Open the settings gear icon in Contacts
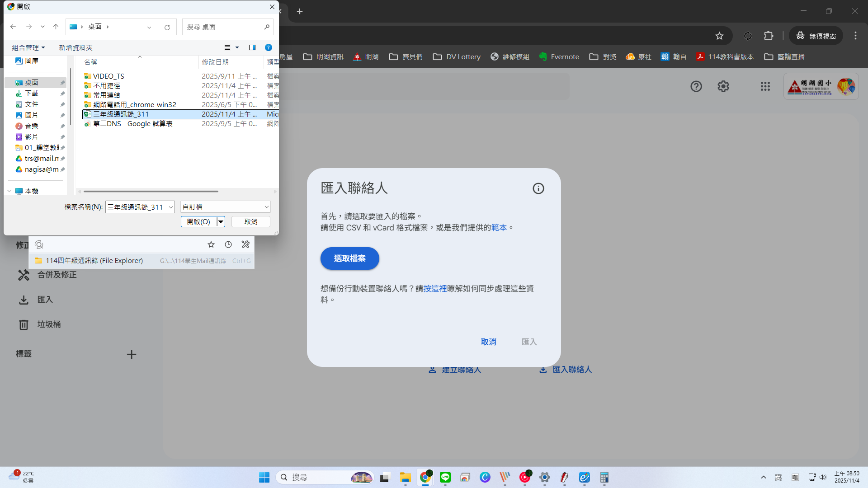868x488 pixels. (723, 86)
